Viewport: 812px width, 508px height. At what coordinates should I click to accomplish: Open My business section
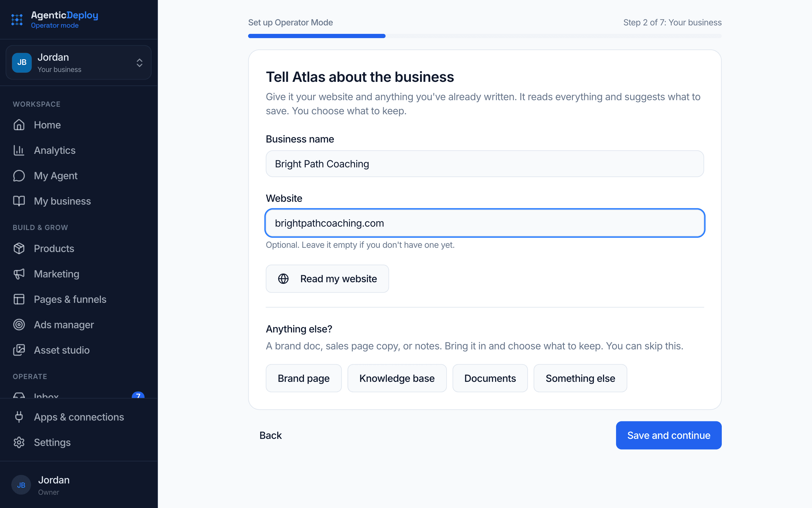click(x=79, y=201)
